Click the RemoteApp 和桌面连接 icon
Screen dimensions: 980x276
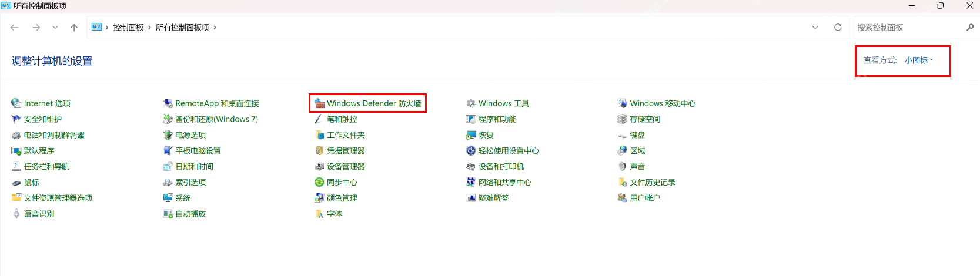click(168, 103)
